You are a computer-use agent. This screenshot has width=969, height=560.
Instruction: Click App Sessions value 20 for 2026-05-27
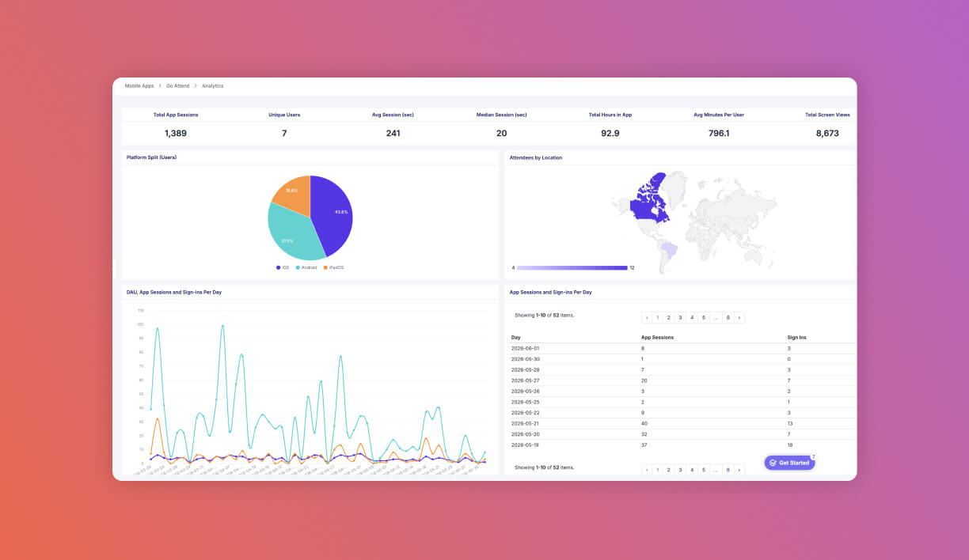tap(644, 380)
